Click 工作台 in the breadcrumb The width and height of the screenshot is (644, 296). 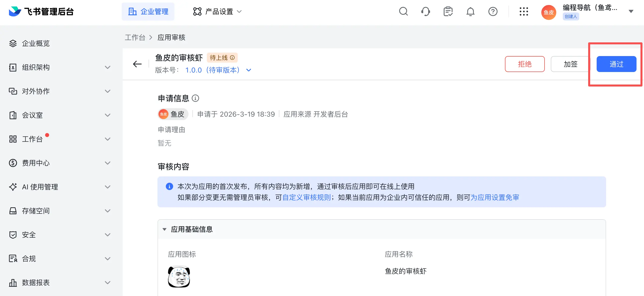(135, 38)
